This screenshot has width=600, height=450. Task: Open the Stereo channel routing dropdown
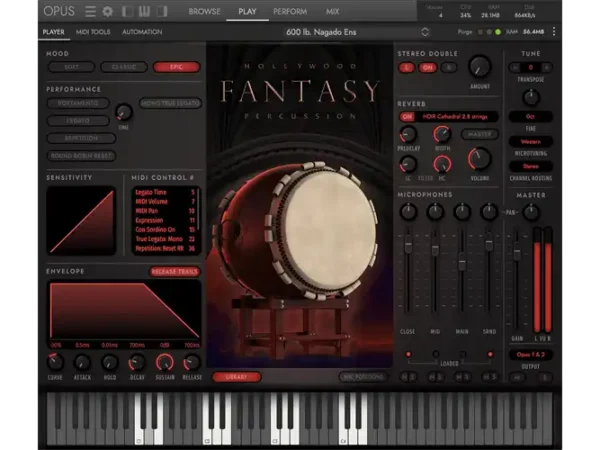coord(530,166)
